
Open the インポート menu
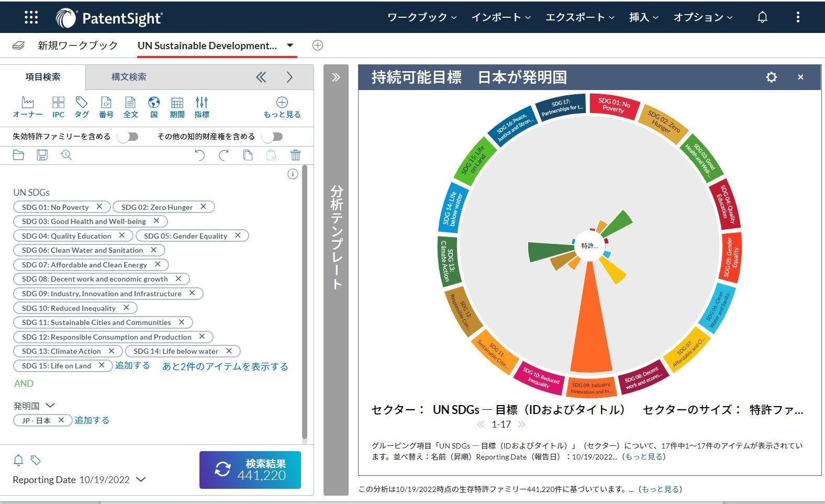pos(501,17)
